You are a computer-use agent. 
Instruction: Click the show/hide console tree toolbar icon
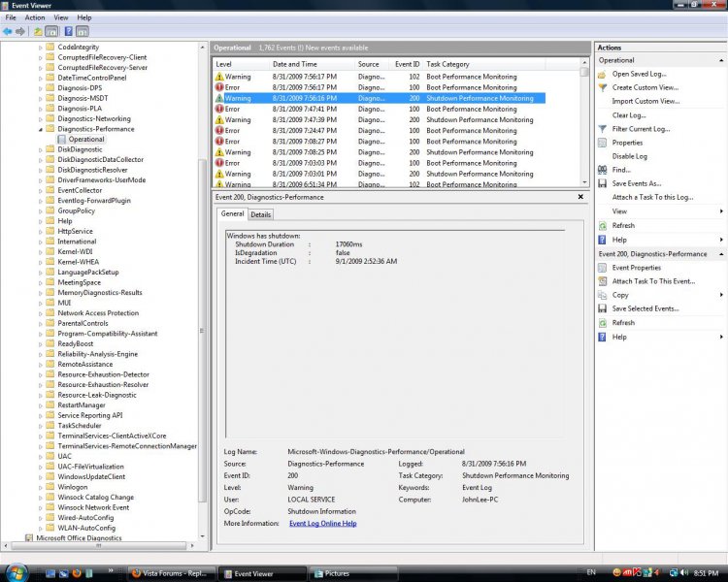(51, 32)
